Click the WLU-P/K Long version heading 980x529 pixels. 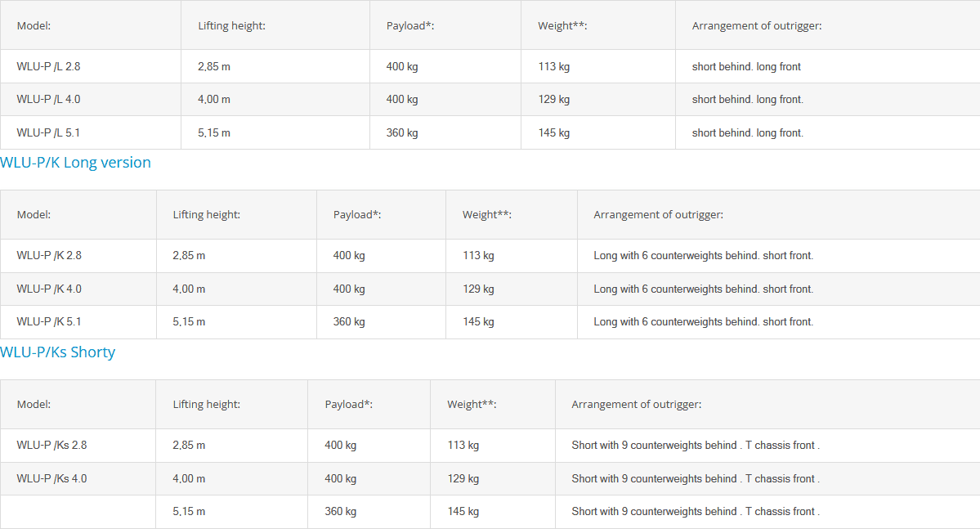tap(75, 163)
